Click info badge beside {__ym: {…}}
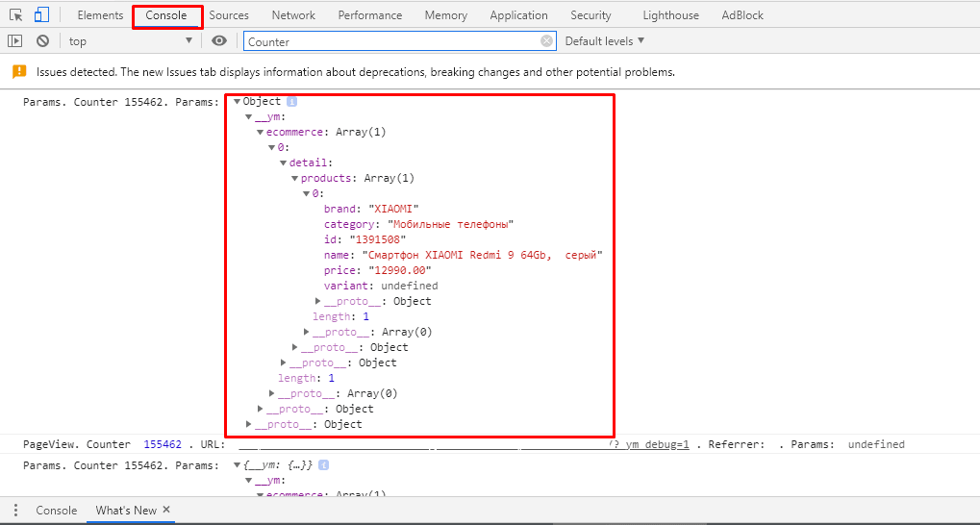Screen dimensions: 980x525 coord(324,465)
